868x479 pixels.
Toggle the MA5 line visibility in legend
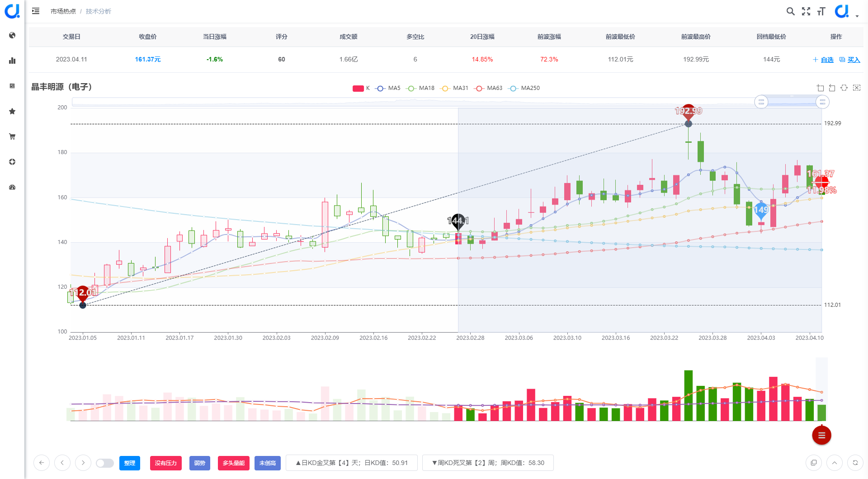tap(388, 88)
